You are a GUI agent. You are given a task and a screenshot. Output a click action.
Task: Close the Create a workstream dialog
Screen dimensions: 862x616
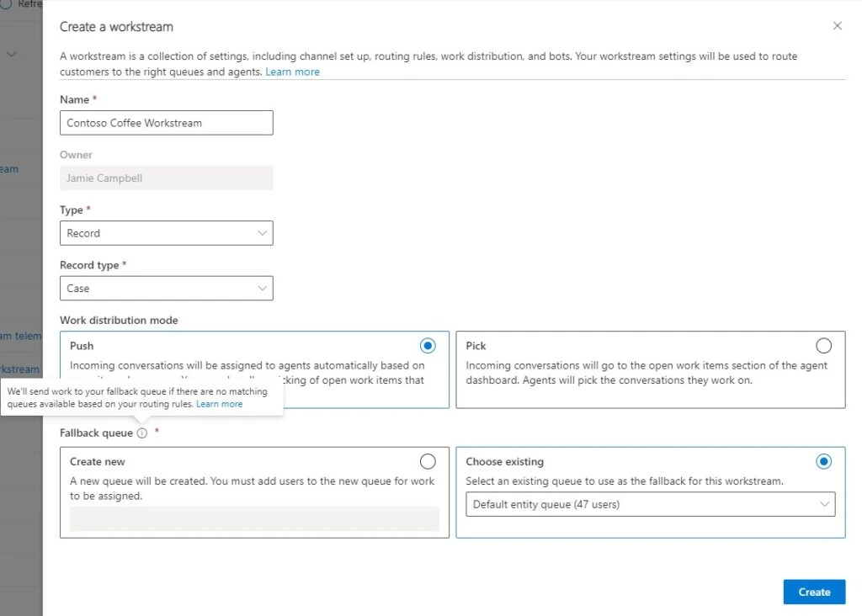coord(838,26)
